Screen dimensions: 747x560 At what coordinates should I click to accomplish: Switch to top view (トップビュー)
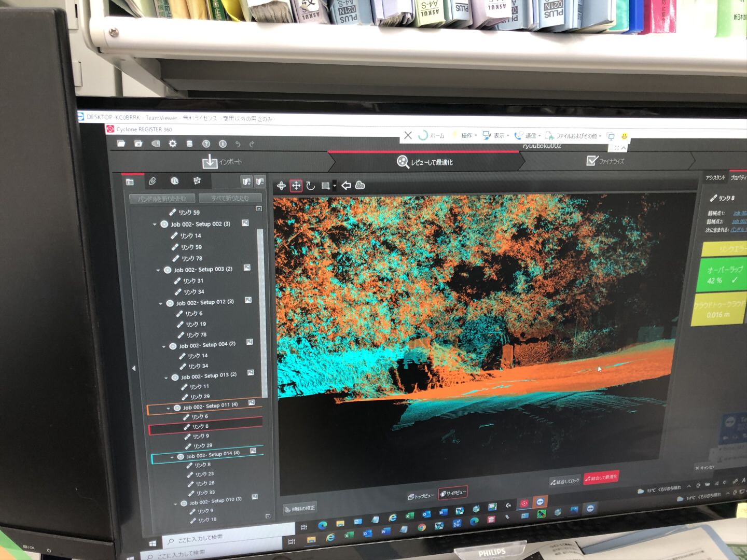coord(421,496)
